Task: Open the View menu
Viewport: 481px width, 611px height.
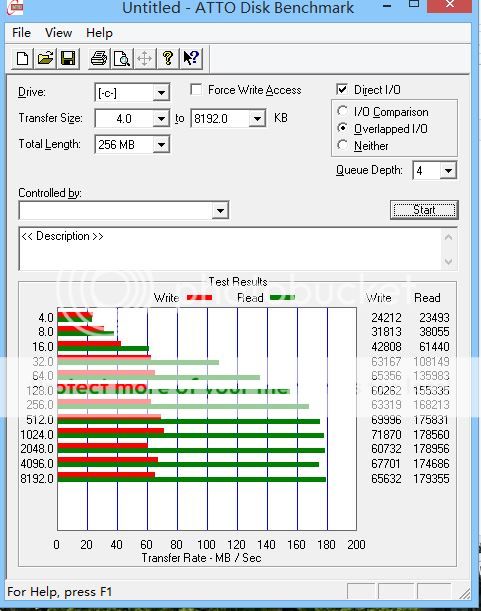Action: (58, 33)
